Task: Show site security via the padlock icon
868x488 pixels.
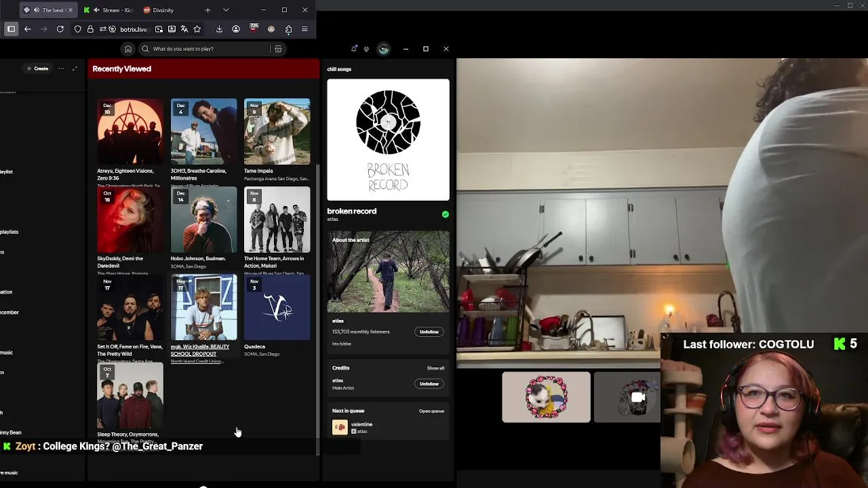Action: point(90,29)
